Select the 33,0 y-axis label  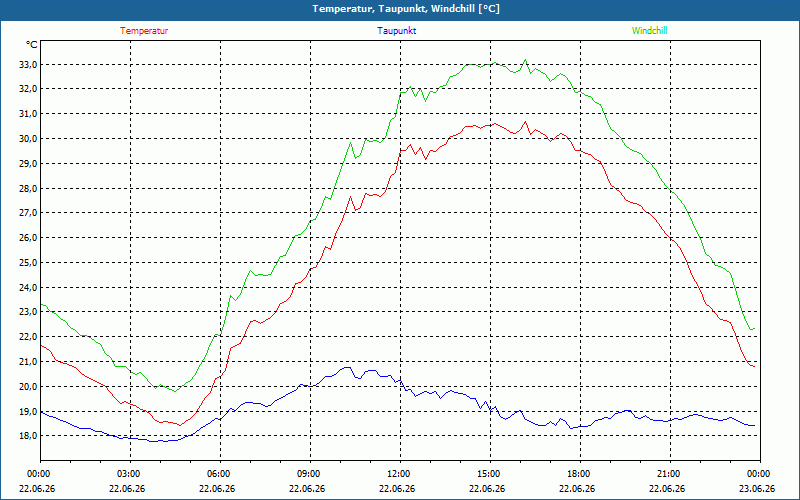coord(28,65)
